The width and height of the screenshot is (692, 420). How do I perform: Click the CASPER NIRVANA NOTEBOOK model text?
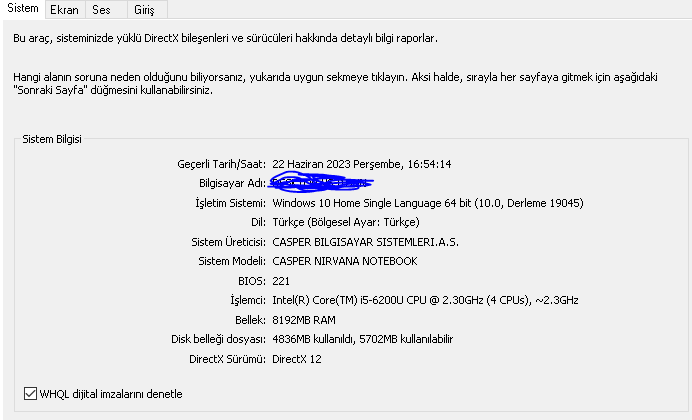click(x=345, y=261)
